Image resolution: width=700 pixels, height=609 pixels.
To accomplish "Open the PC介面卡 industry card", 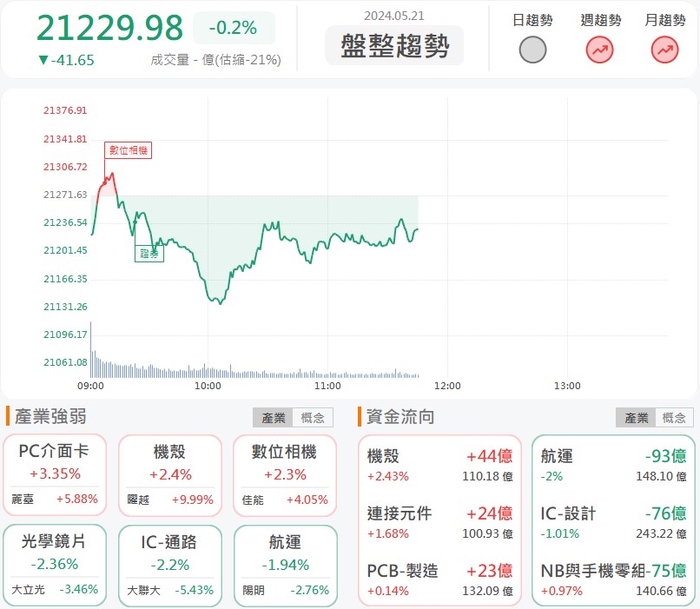I will (55, 474).
